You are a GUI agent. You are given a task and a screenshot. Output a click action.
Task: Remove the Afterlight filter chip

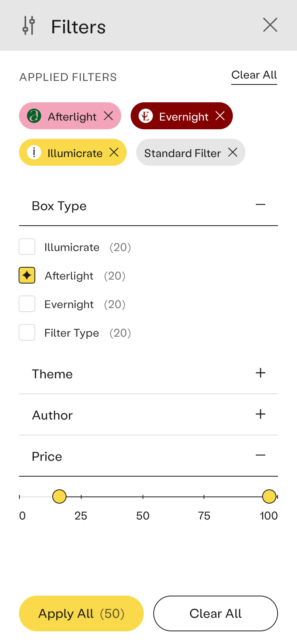coord(109,116)
